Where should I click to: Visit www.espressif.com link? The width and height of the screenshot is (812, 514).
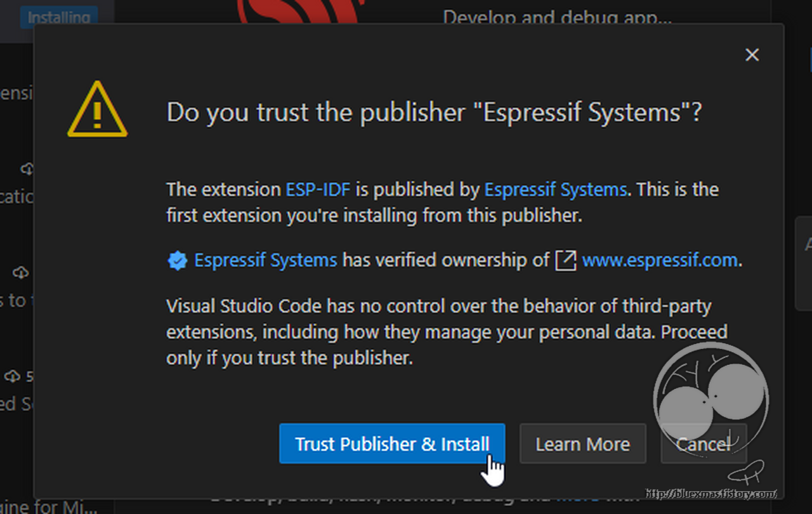pos(660,260)
